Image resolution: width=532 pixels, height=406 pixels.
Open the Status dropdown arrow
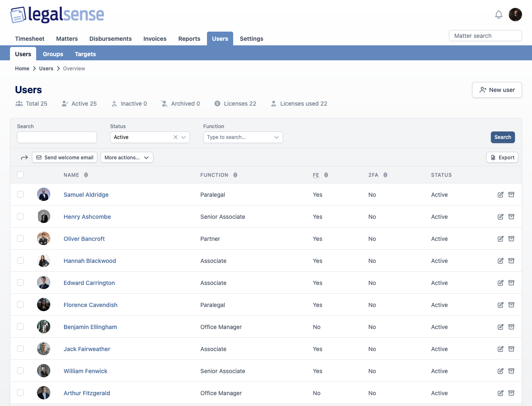coord(184,137)
